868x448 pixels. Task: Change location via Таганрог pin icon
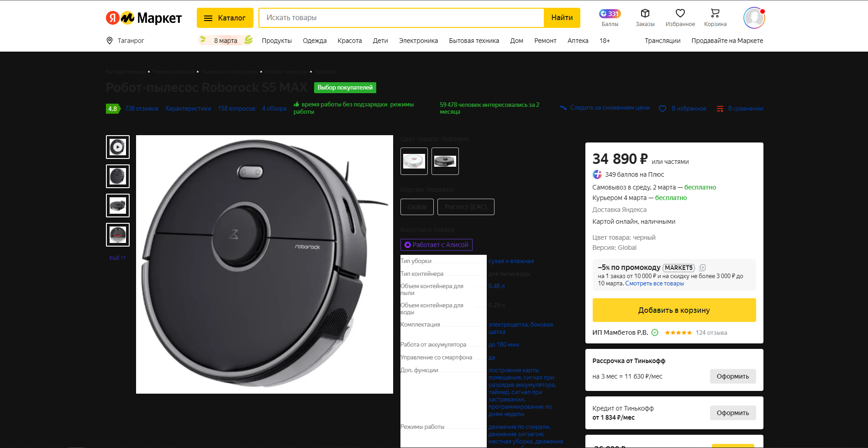tap(110, 41)
